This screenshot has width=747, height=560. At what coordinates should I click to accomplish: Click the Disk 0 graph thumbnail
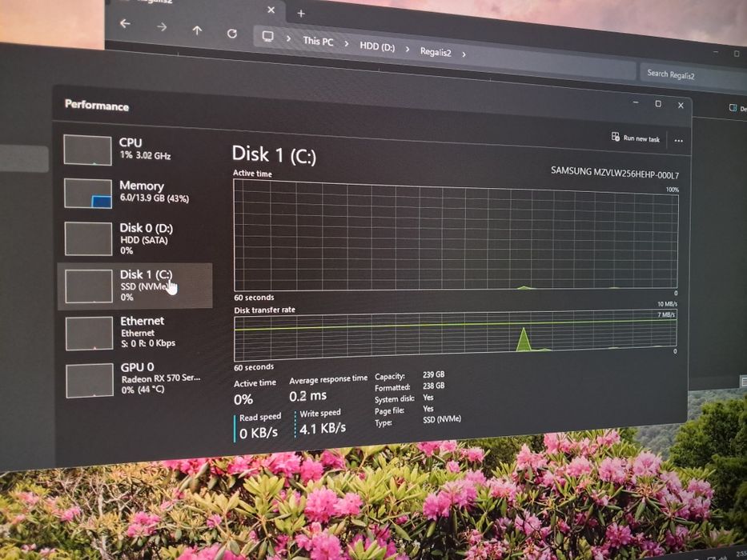pyautogui.click(x=88, y=239)
